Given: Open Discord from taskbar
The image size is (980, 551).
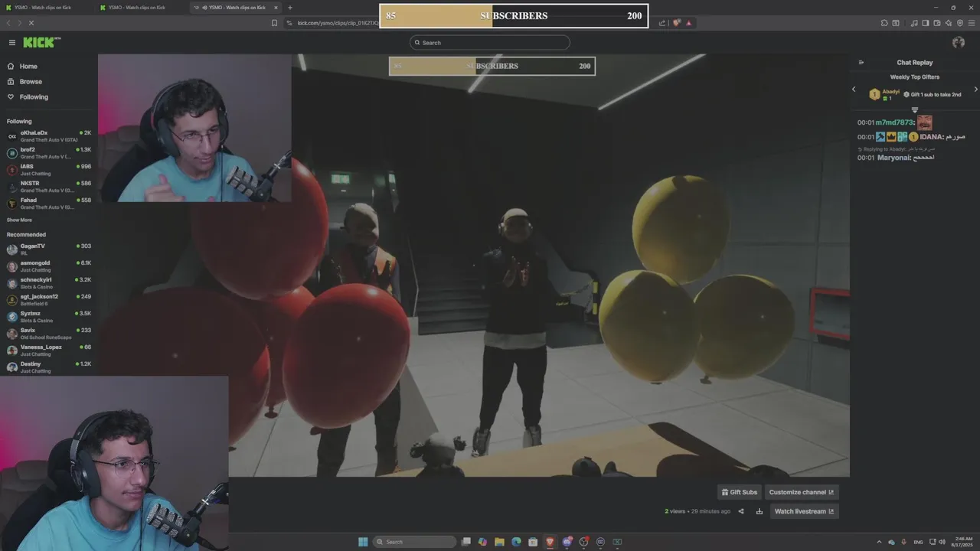Looking at the screenshot, I should click(x=567, y=542).
